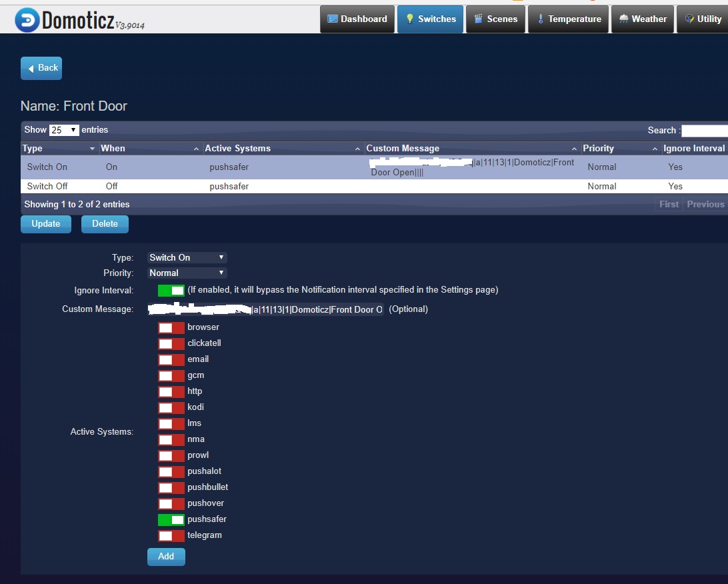Sort table by Priority column
The height and width of the screenshot is (584, 728).
click(x=621, y=148)
